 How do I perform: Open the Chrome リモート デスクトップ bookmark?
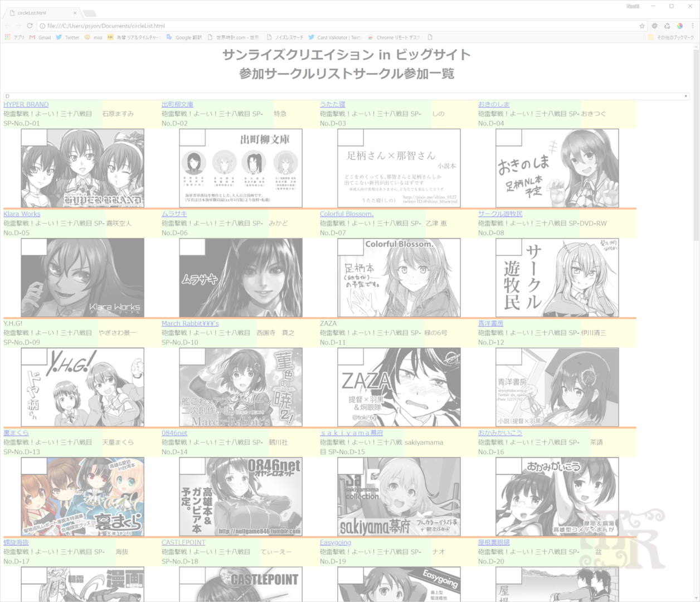click(x=394, y=37)
